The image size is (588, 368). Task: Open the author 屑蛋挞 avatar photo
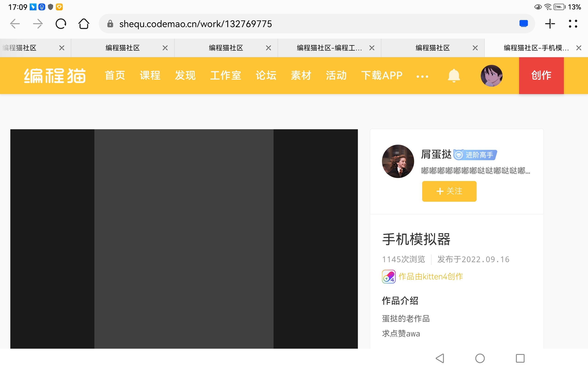coord(398,161)
